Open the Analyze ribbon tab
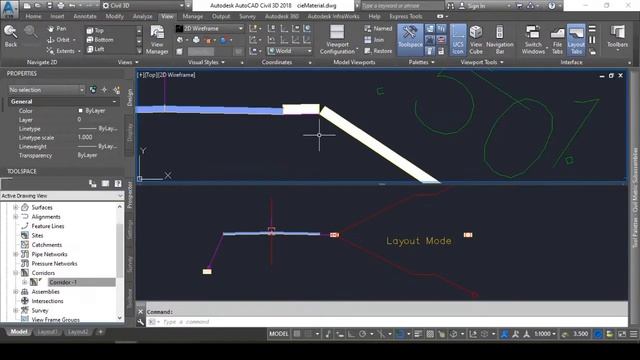 [x=142, y=17]
